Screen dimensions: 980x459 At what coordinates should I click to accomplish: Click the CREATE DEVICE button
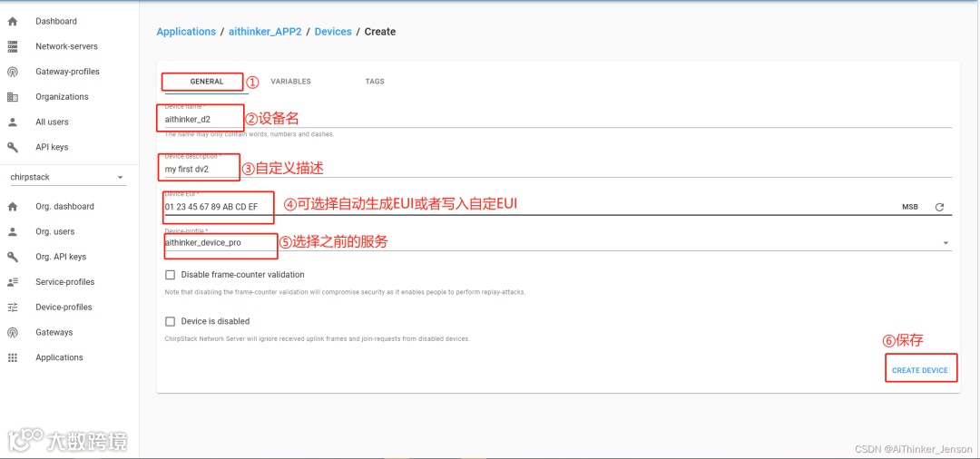[920, 370]
